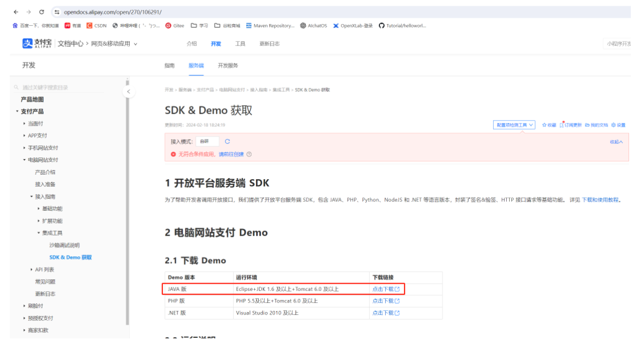Open the 下载和使用教程 link
The height and width of the screenshot is (343, 644).
coord(600,200)
